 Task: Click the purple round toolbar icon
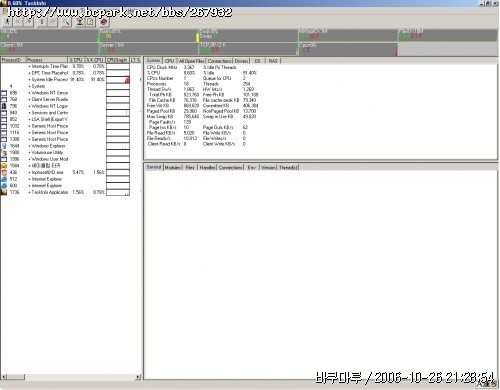(104, 22)
